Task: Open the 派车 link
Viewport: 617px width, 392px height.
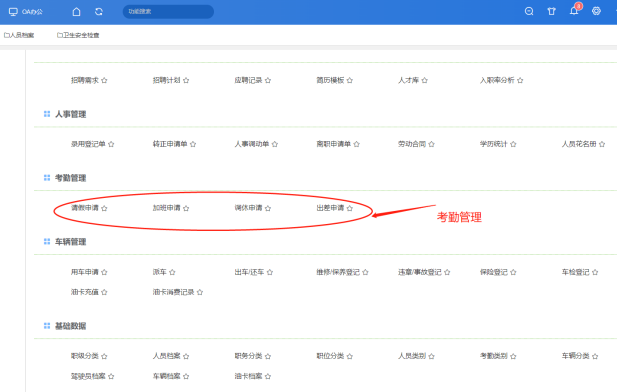Action: coord(160,272)
